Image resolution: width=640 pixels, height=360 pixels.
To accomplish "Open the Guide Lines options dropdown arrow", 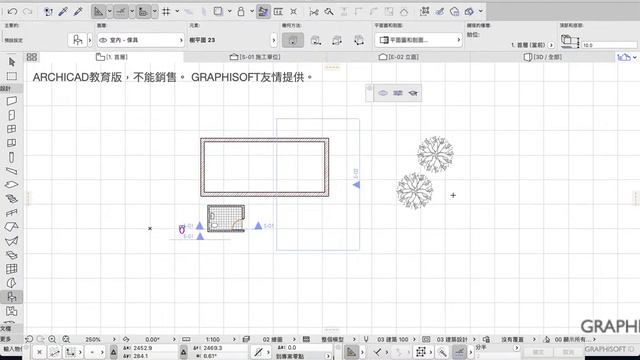I will click(x=109, y=11).
